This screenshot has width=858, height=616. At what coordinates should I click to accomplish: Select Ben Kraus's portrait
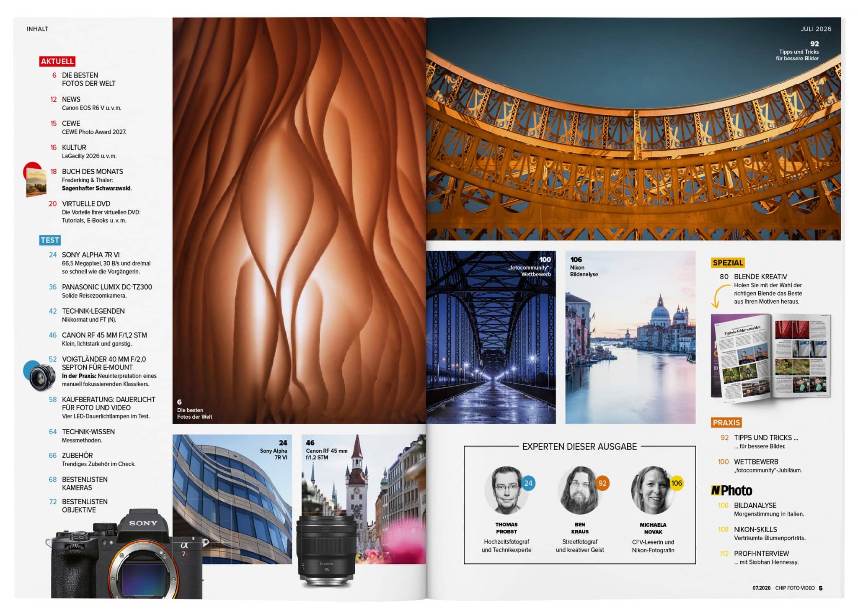click(x=580, y=490)
